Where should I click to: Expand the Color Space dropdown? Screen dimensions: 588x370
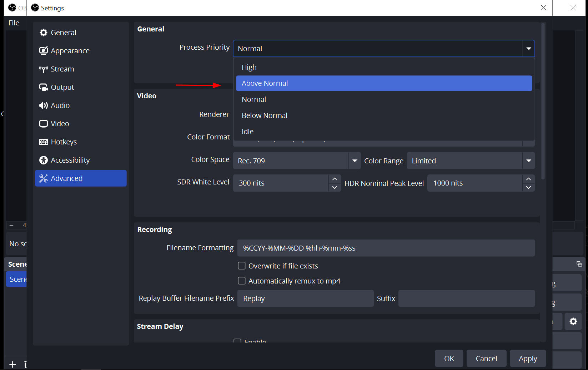click(354, 161)
